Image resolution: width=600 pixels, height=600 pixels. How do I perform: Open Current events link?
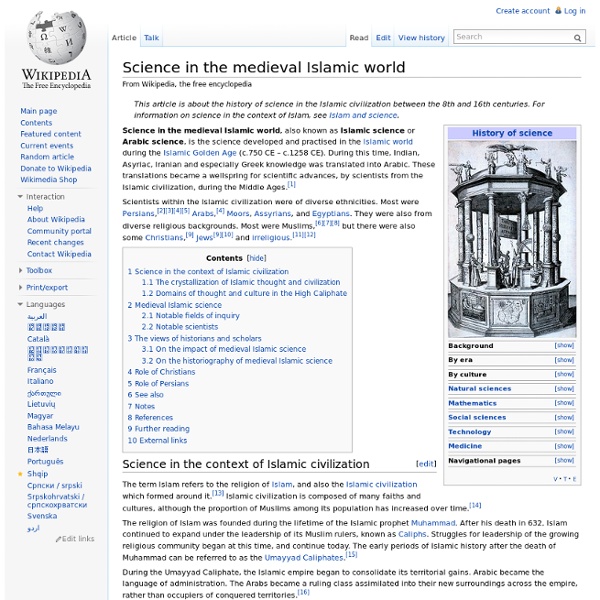click(x=47, y=146)
